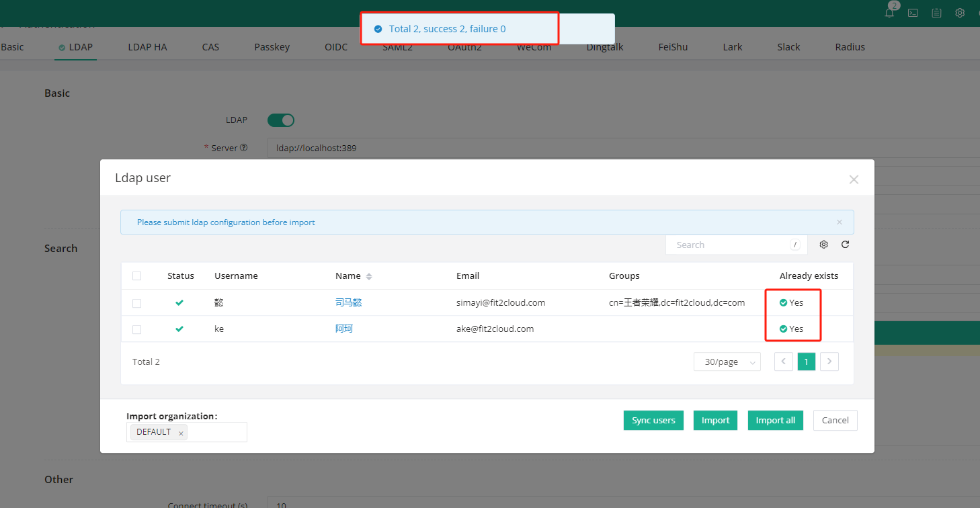
Task: Click the Sync users button
Action: coord(653,420)
